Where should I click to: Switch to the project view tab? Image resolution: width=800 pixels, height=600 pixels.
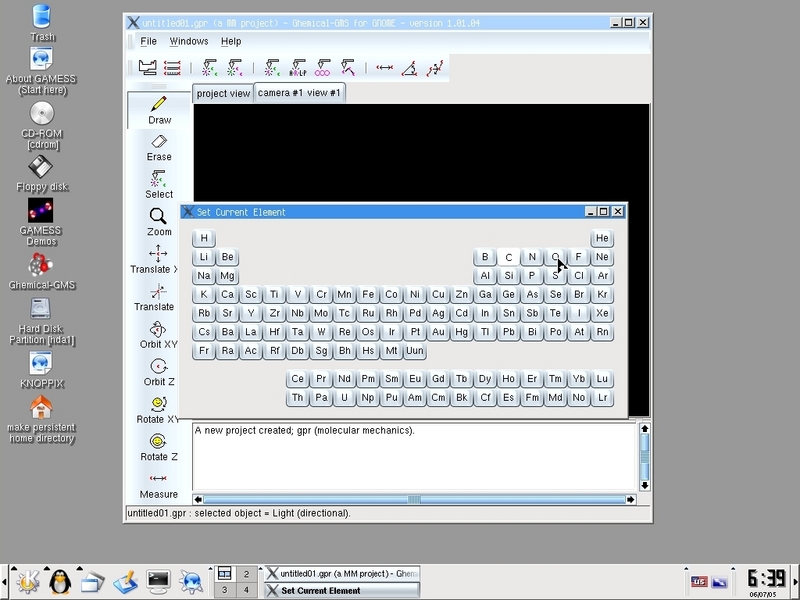[223, 93]
